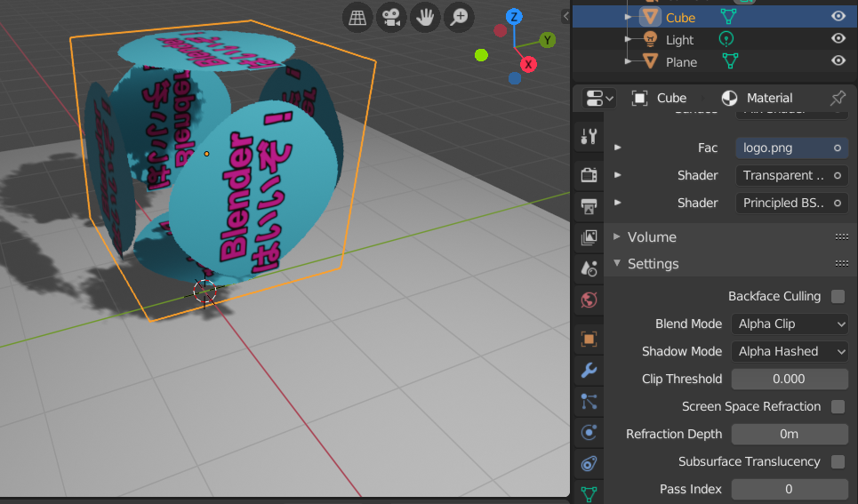Enable Subsurface Translucency checkbox
Screen dimensions: 858x504
point(838,462)
